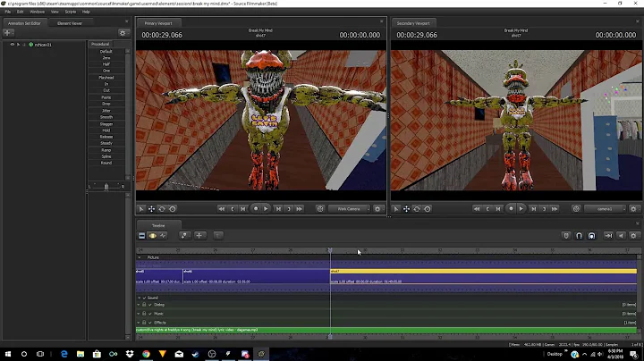The width and height of the screenshot is (644, 361).
Task: Click the bookmark marker icon on timeline toolbar
Action: tap(566, 236)
